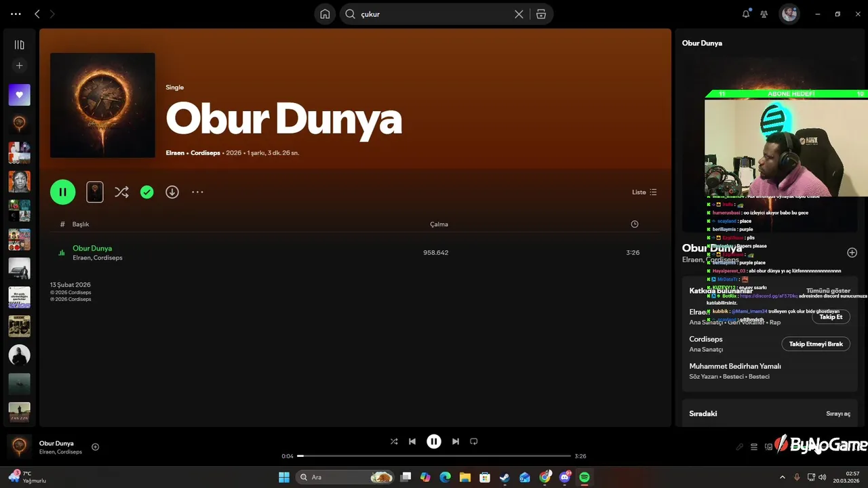Unfollow Cordiseps via Takip Etmeyi Bırak
Viewport: 868px width, 488px height.
(x=816, y=344)
